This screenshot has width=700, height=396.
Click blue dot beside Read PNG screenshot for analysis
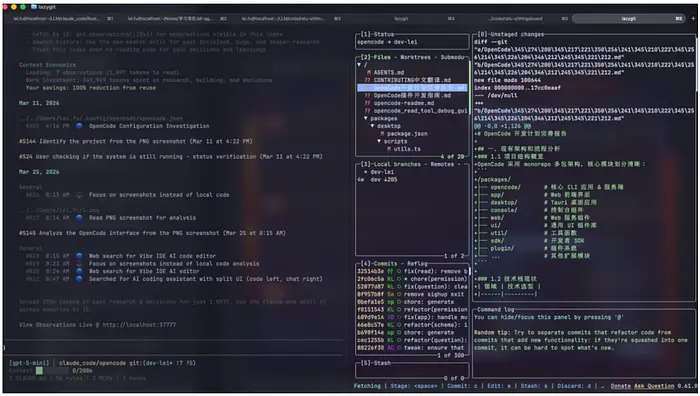pos(79,217)
